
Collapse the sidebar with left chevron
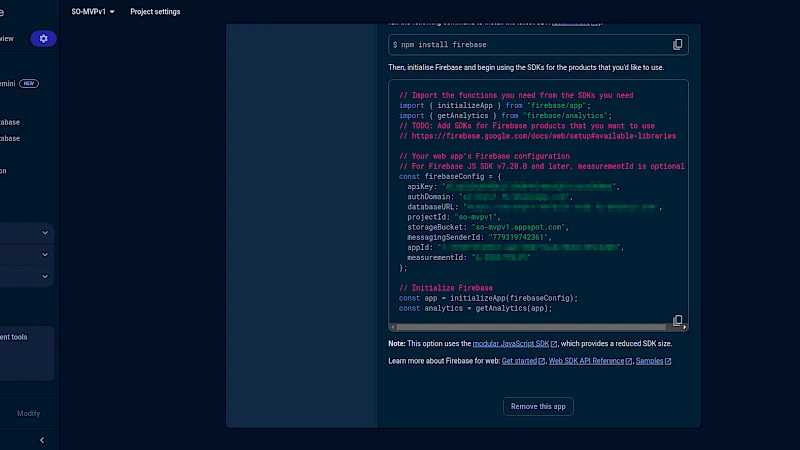pyautogui.click(x=42, y=440)
